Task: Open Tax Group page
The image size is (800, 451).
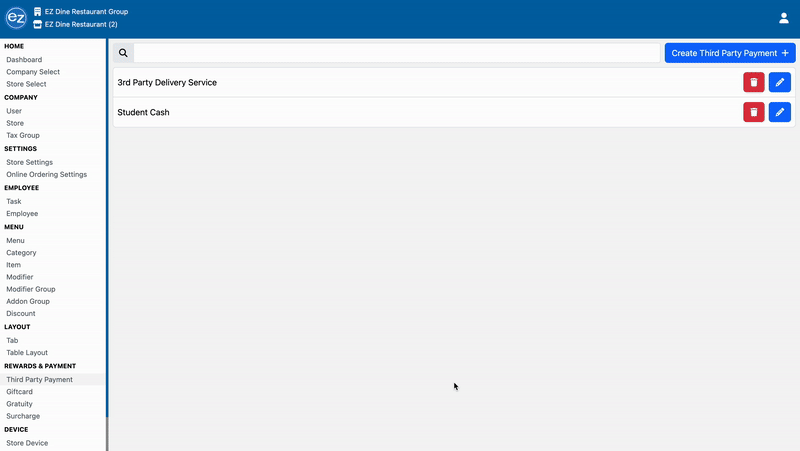Action: [x=22, y=135]
